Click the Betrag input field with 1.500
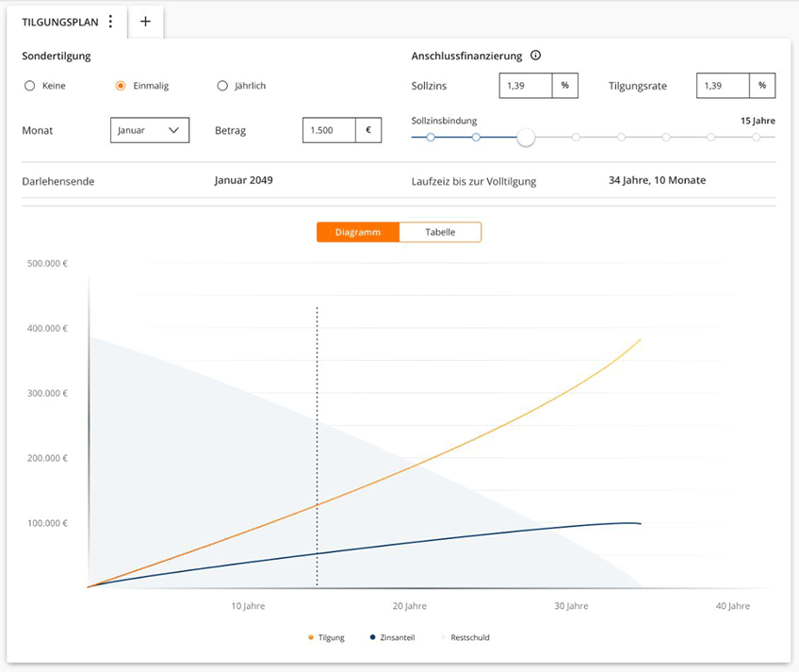The width and height of the screenshot is (799, 672). (x=329, y=130)
